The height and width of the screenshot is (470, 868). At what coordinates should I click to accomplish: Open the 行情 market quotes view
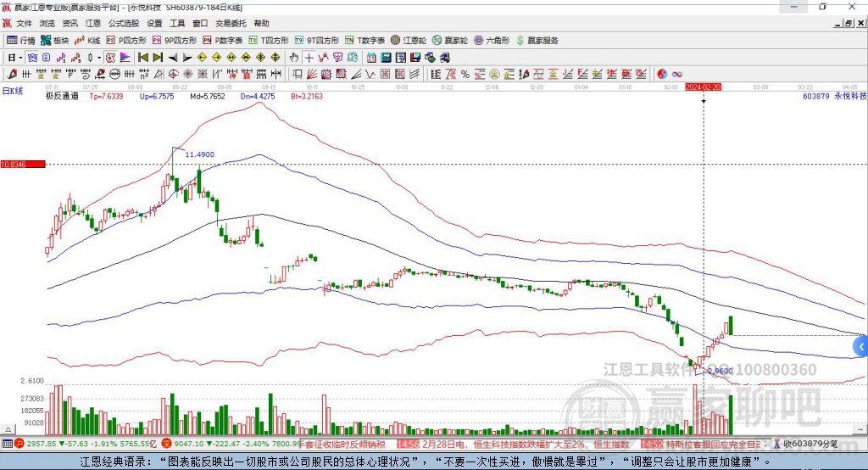click(20, 41)
